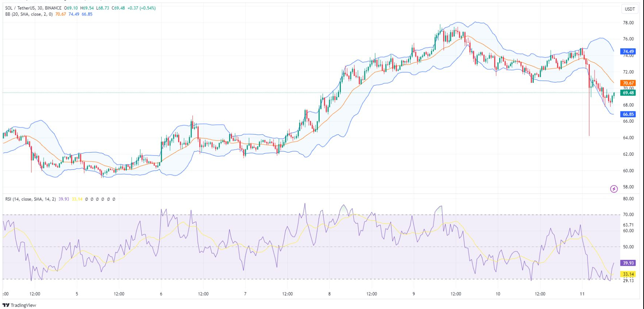Image resolution: width=644 pixels, height=309 pixels.
Task: Click the 80.00 RSI axis label
Action: (x=628, y=199)
